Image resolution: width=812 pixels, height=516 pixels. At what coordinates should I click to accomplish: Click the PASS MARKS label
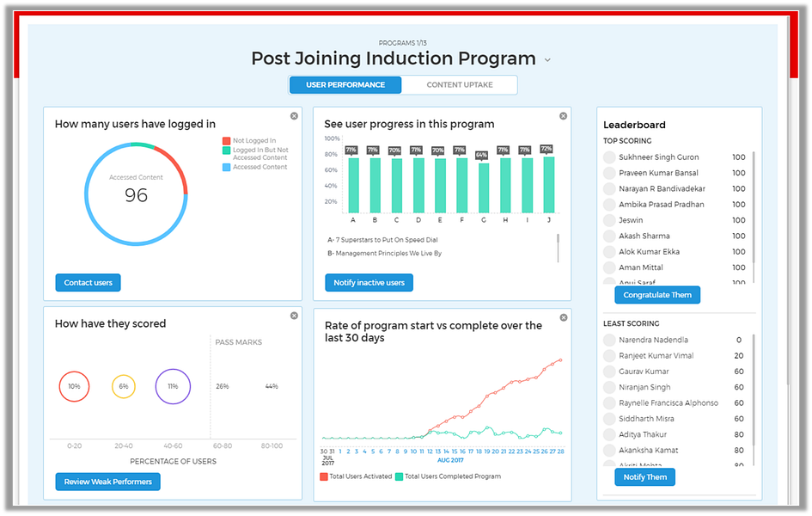pos(238,342)
